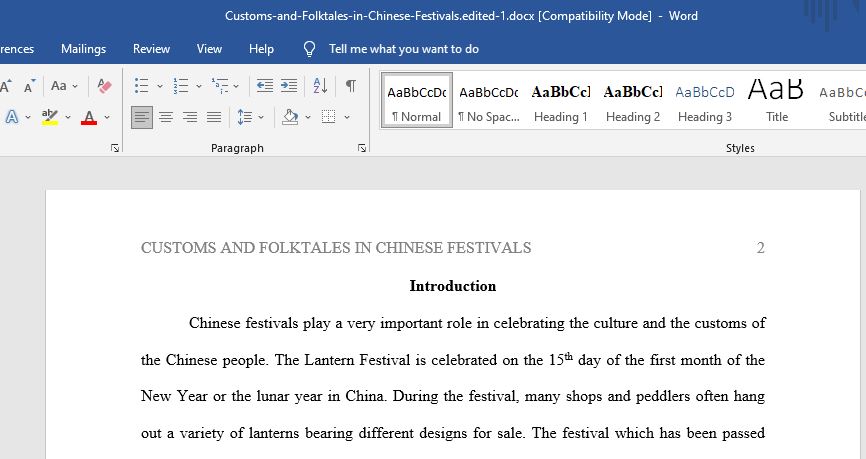Apply the text highlight color
The height and width of the screenshot is (459, 866).
(x=50, y=117)
